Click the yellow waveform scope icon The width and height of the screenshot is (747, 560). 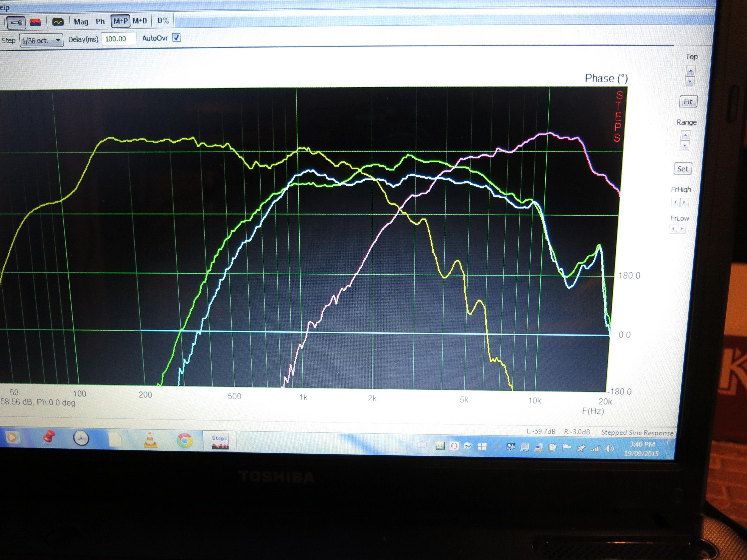tap(58, 22)
